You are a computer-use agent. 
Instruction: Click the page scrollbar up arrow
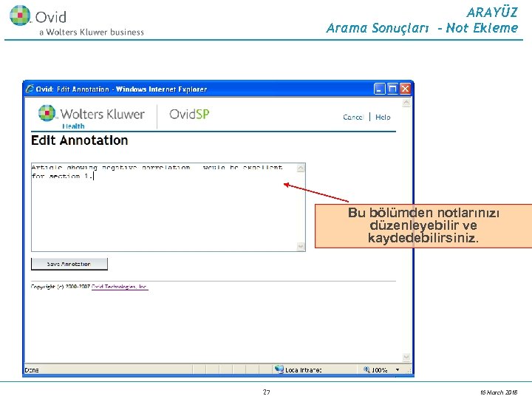pyautogui.click(x=406, y=103)
